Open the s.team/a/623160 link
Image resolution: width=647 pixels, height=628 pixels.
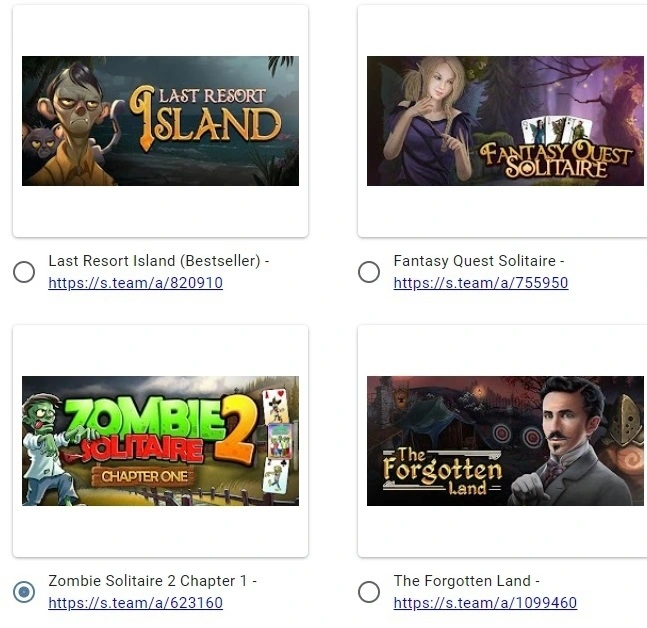(135, 603)
